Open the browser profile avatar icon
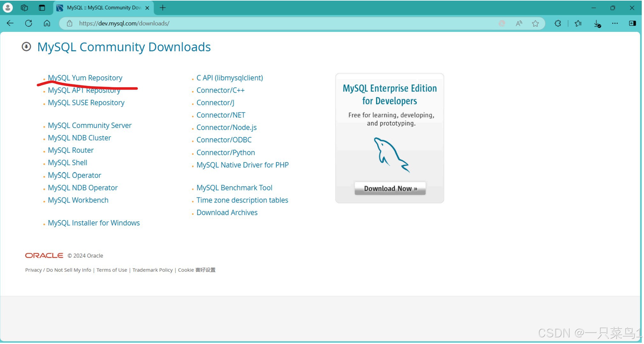Screen dimensions: 644x344 [x=8, y=8]
